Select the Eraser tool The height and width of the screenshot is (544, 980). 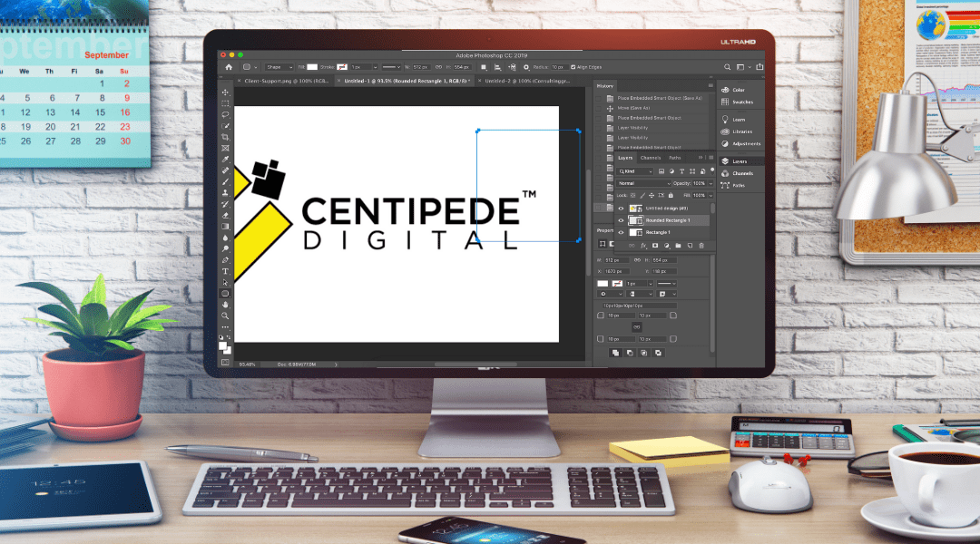[225, 216]
